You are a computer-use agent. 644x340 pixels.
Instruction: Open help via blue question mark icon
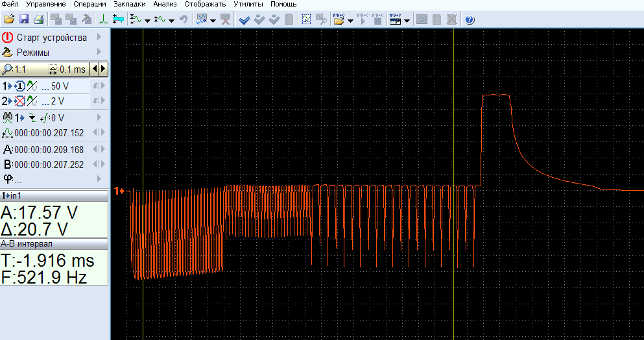(470, 19)
